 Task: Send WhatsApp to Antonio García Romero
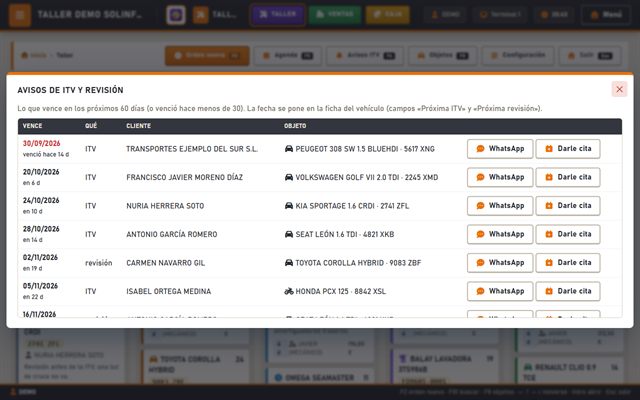[x=500, y=234]
